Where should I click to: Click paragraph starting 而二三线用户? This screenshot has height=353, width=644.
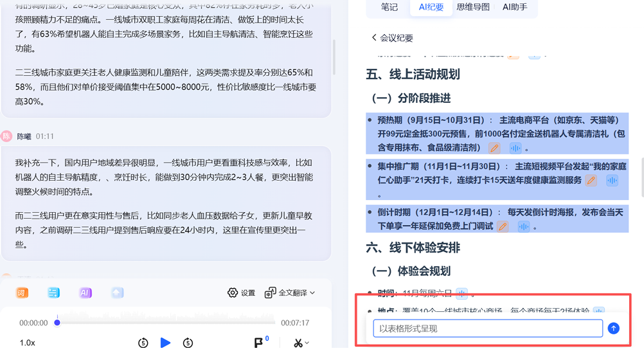click(165, 230)
